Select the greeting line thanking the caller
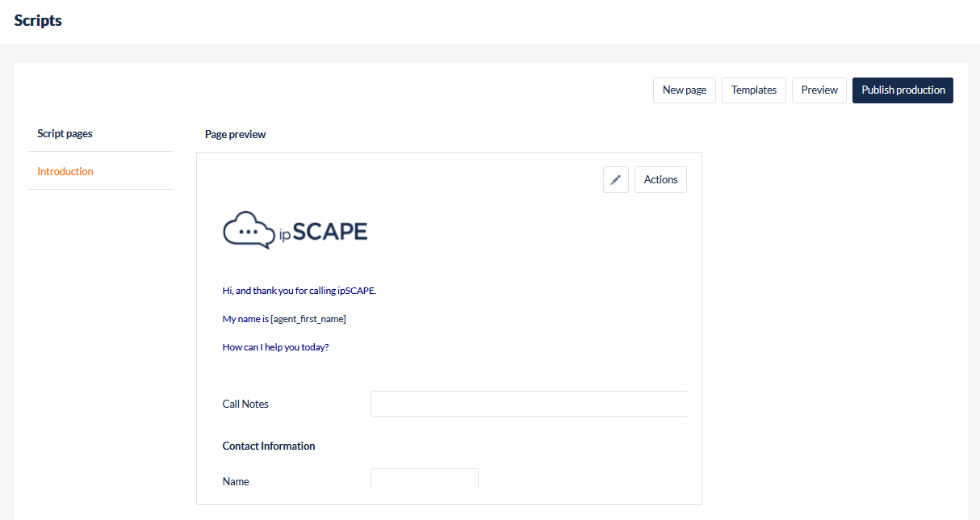Viewport: 980px width, 520px height. tap(299, 291)
